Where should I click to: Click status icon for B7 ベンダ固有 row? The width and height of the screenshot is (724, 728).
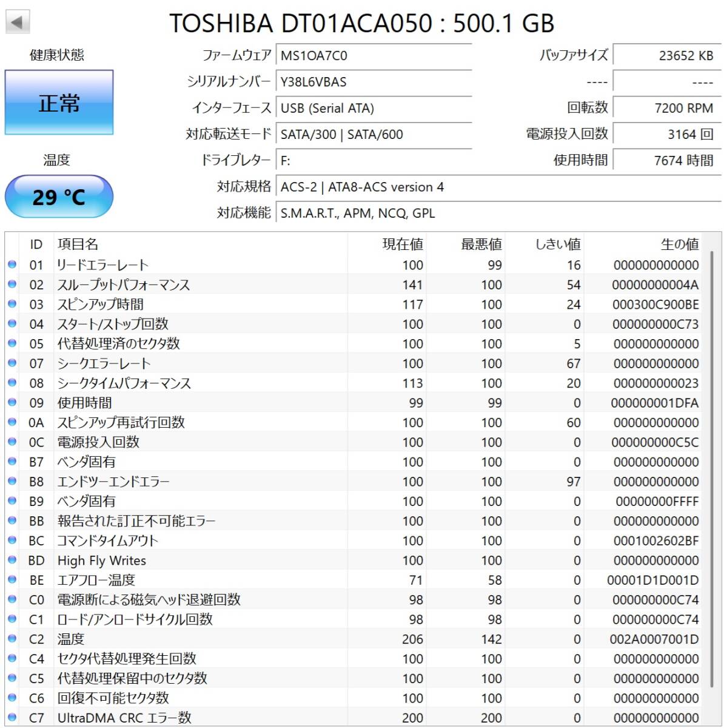[12, 462]
